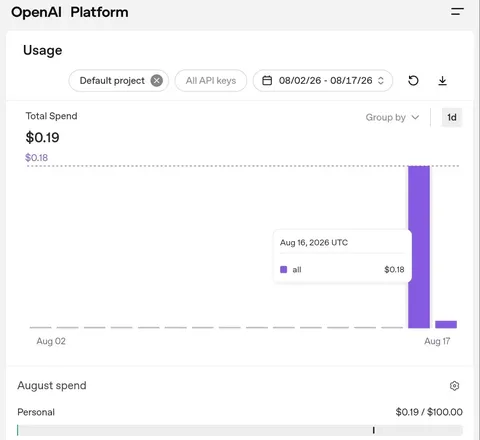
Task: Open the date range picker 08/02/26 - 08/17/26
Action: point(323,81)
